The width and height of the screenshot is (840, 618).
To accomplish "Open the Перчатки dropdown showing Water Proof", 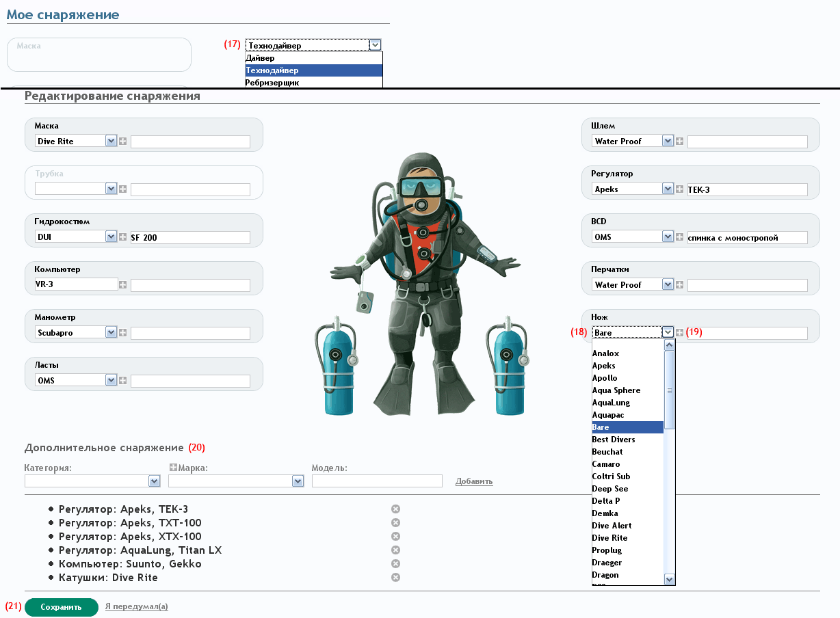I will point(633,284).
